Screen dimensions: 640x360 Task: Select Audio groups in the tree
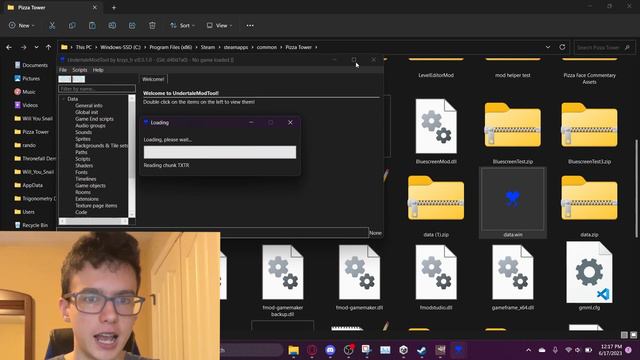click(90, 125)
